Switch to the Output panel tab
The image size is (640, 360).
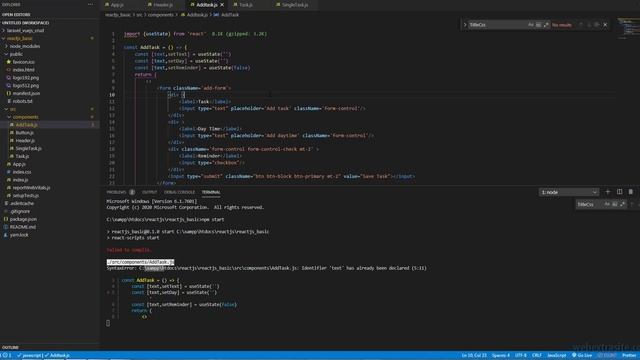point(149,192)
